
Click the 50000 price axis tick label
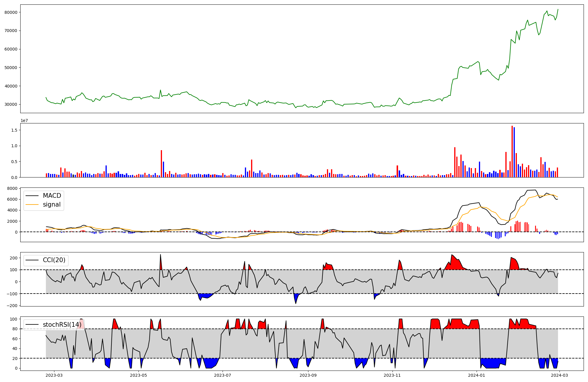[11, 68]
